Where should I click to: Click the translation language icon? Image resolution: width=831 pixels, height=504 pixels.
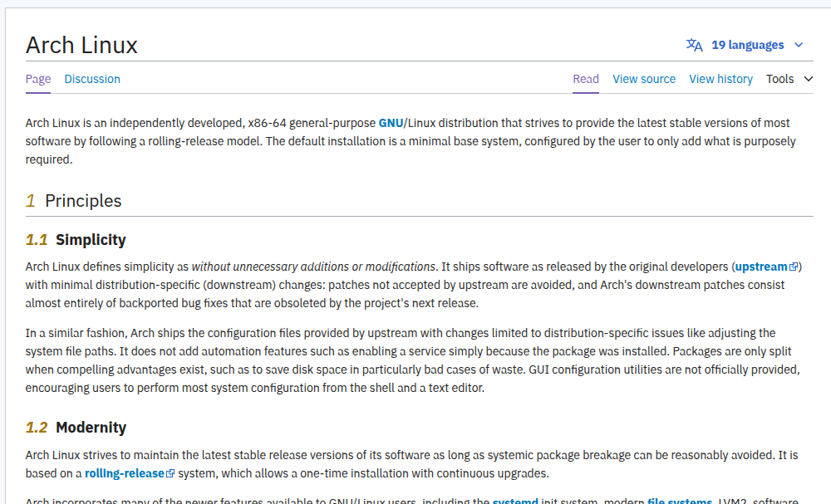tap(694, 45)
